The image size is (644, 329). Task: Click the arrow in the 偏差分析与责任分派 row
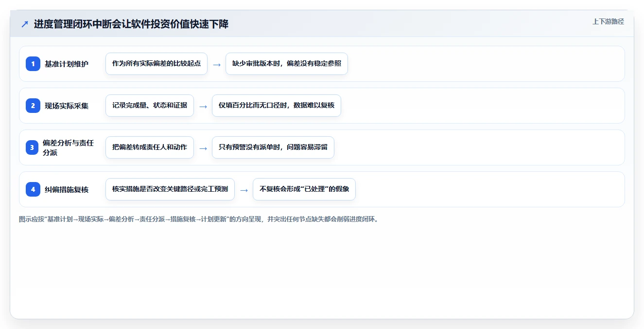203,148
